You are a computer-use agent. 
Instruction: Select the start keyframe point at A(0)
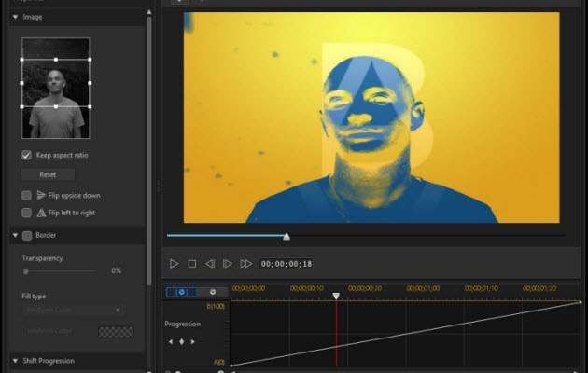point(231,366)
